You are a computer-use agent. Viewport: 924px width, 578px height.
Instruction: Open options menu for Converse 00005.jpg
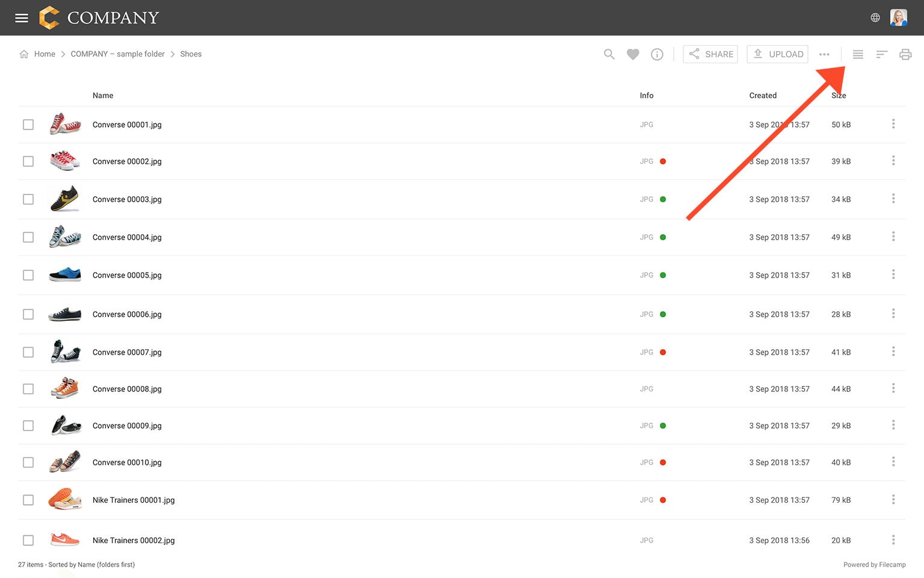[x=893, y=274]
